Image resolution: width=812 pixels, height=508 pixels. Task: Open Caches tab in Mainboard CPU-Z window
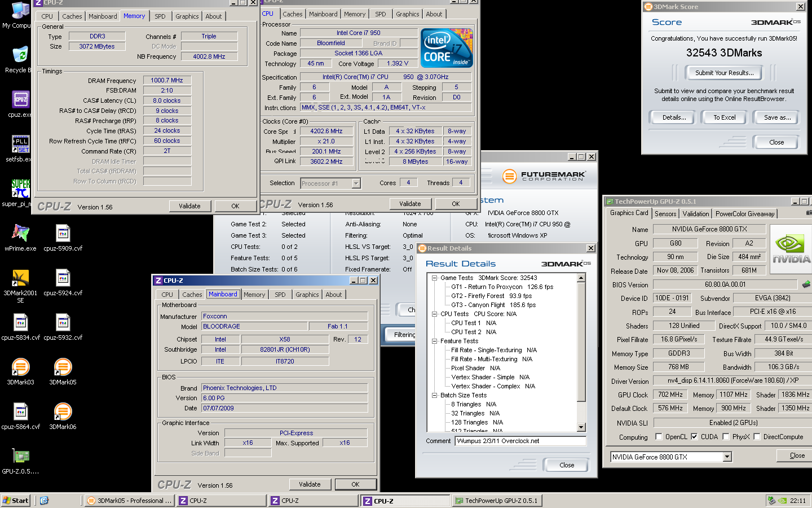pyautogui.click(x=192, y=295)
